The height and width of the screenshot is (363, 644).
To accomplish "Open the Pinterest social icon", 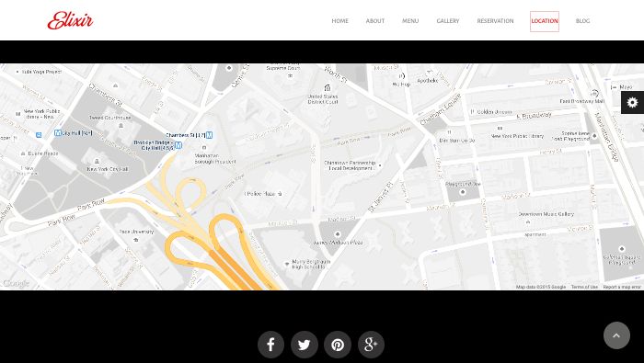I will (338, 345).
